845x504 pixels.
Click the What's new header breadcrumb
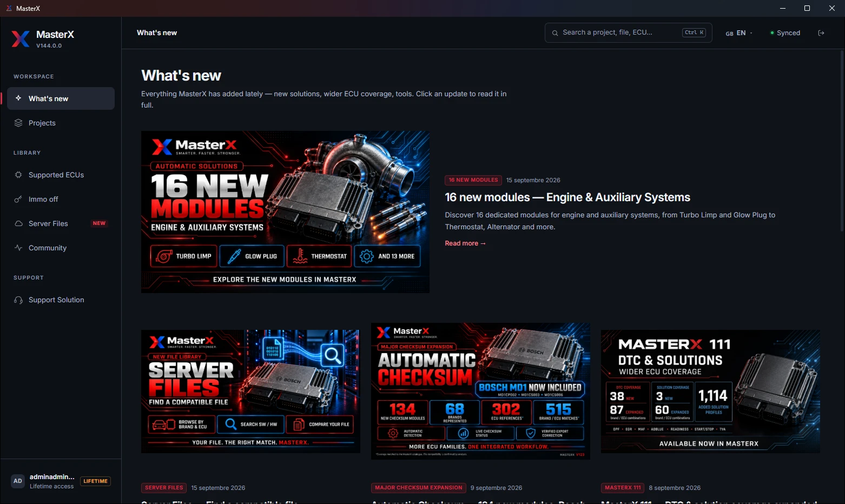click(157, 32)
